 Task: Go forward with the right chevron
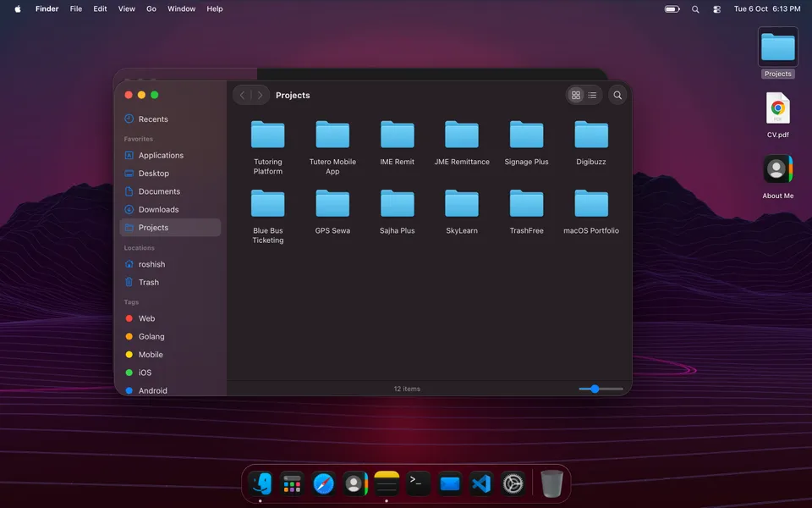(x=260, y=96)
